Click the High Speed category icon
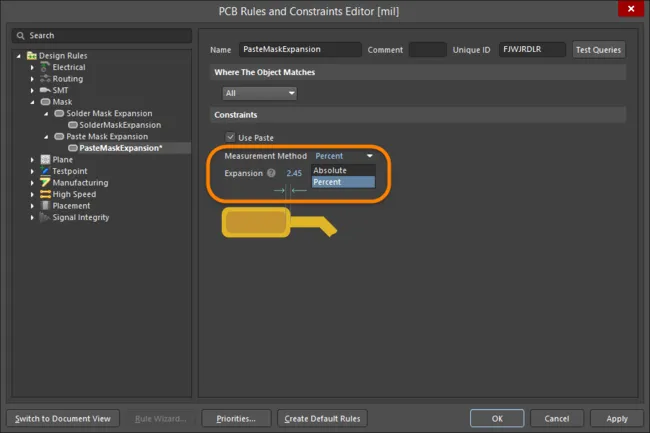The image size is (650, 433). point(45,194)
